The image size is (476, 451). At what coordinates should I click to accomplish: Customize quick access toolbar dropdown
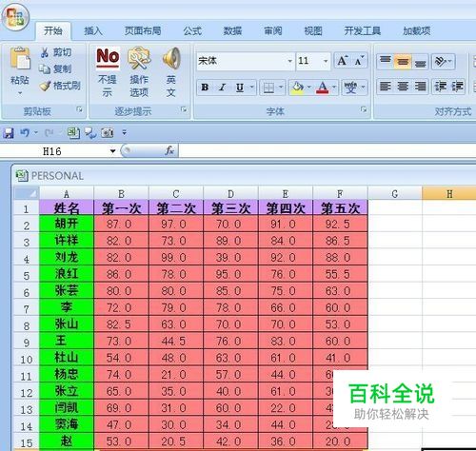pyautogui.click(x=125, y=132)
